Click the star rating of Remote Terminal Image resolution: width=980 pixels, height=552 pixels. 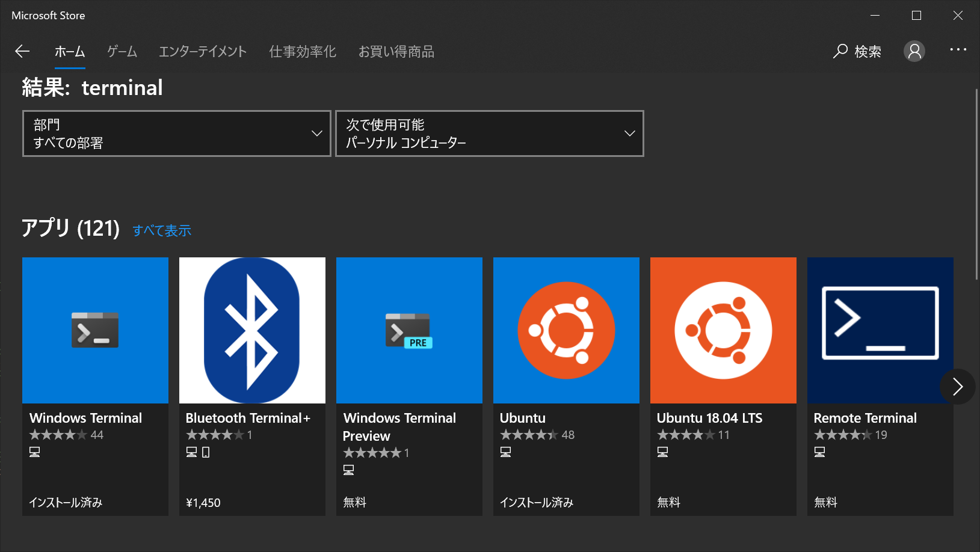(x=843, y=435)
